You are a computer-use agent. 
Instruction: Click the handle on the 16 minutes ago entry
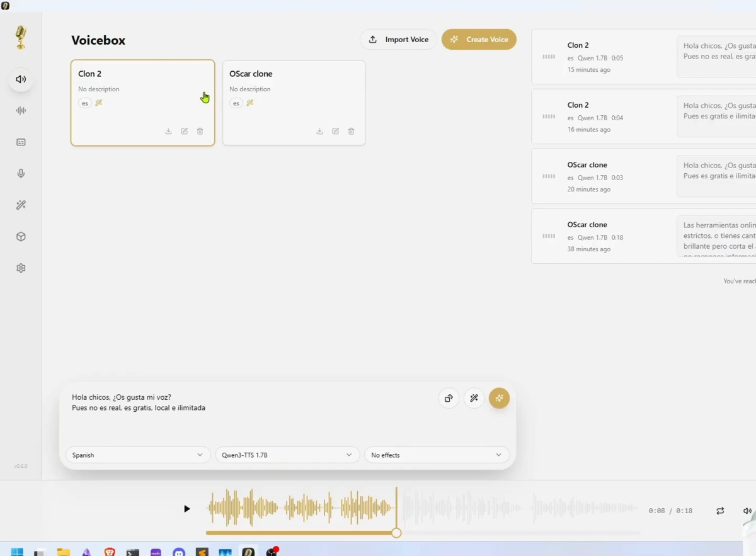[x=549, y=116]
